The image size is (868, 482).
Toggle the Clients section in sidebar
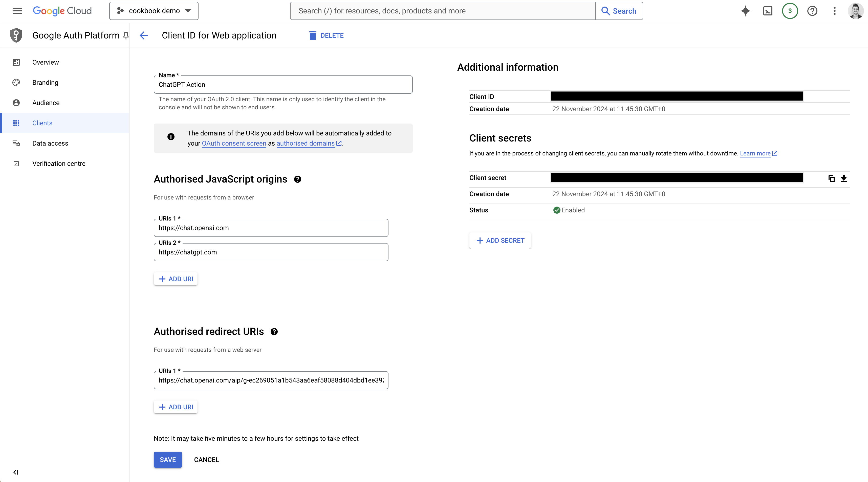(x=42, y=123)
